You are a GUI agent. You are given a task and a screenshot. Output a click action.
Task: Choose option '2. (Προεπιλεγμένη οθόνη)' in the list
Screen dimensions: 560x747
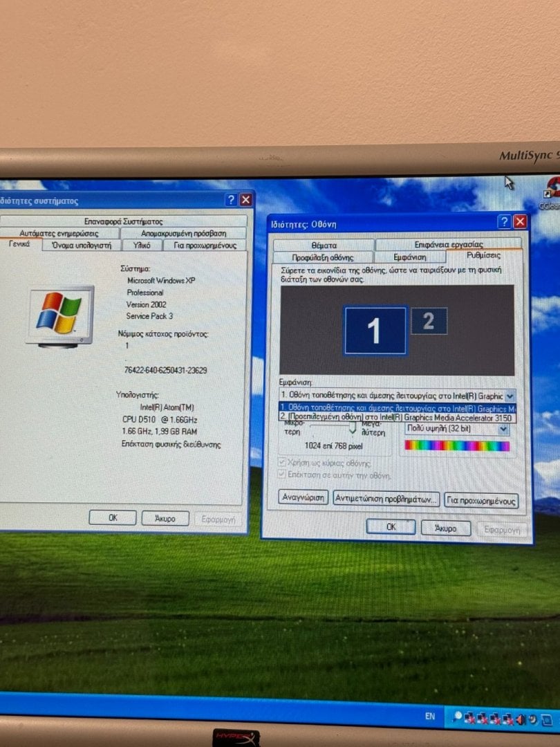(x=397, y=417)
